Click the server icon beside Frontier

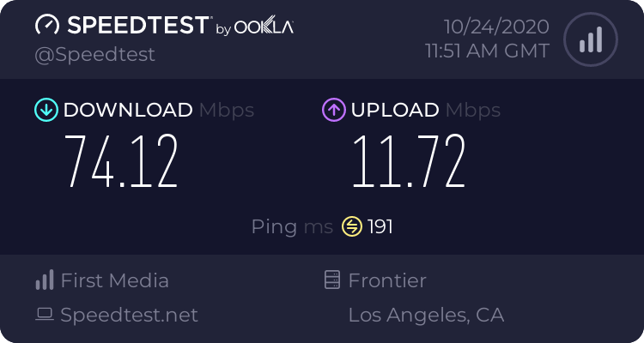331,280
